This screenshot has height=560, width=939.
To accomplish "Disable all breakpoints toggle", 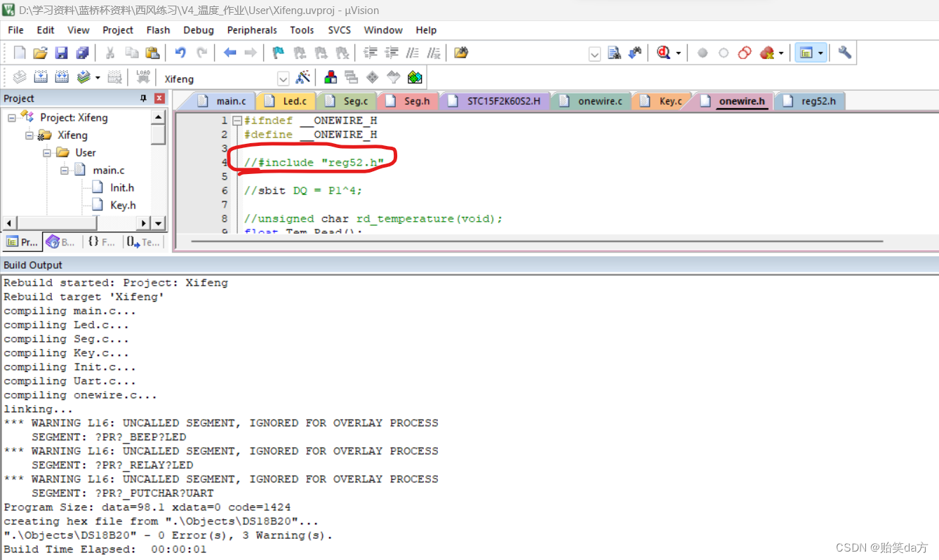I will pyautogui.click(x=745, y=53).
